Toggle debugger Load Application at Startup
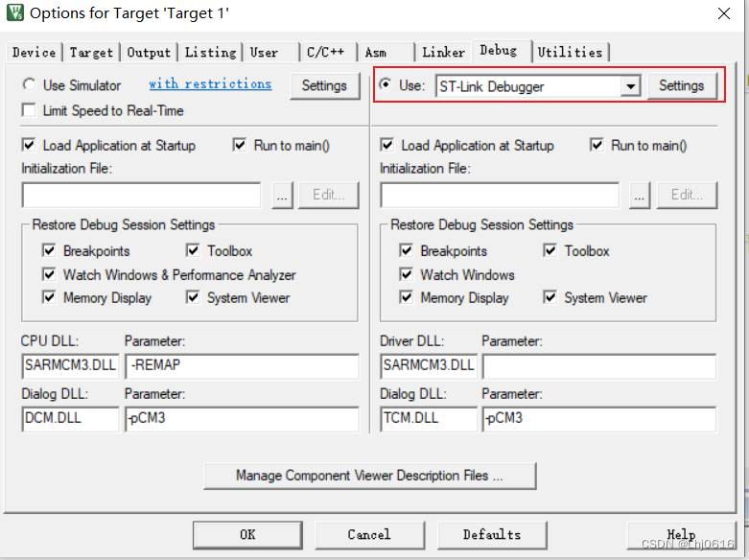Viewport: 749px width, 560px height. pyautogui.click(x=386, y=145)
